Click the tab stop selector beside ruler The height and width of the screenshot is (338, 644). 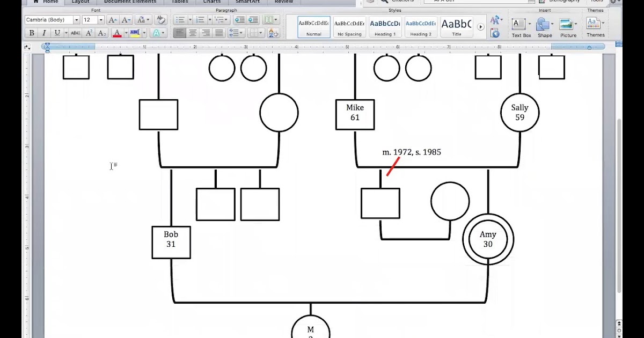28,47
